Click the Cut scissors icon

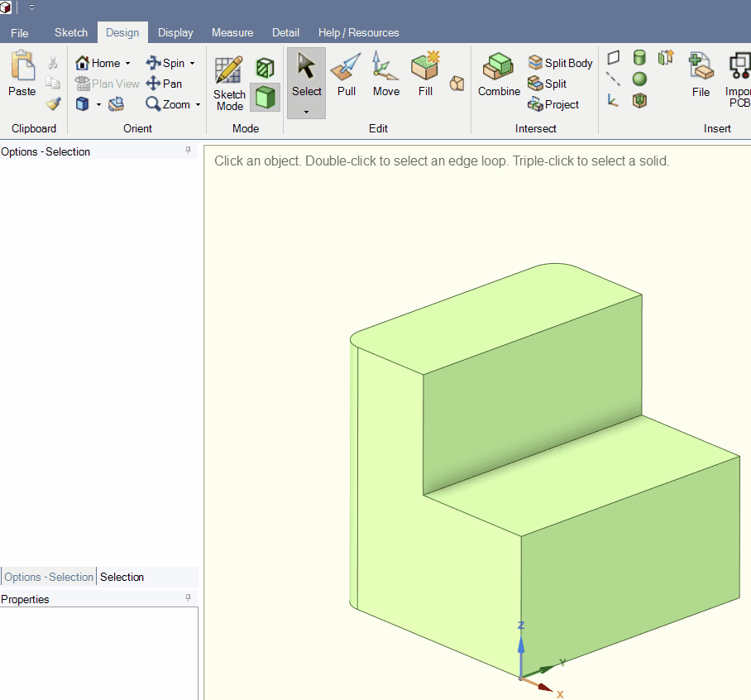pos(53,63)
